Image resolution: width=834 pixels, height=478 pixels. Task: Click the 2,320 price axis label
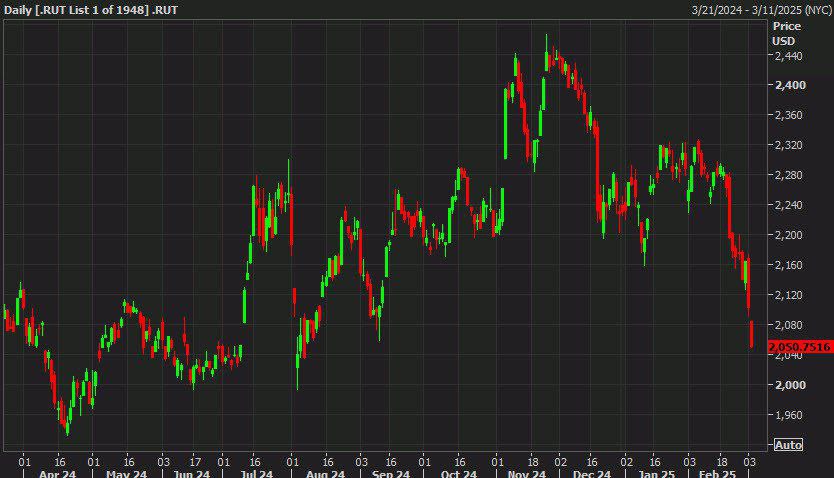[789, 145]
